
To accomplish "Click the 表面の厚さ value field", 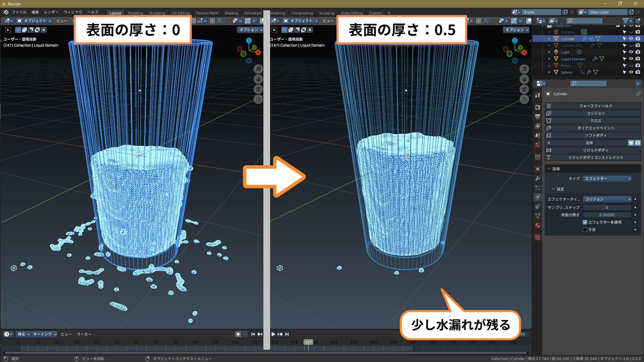I will pos(607,215).
